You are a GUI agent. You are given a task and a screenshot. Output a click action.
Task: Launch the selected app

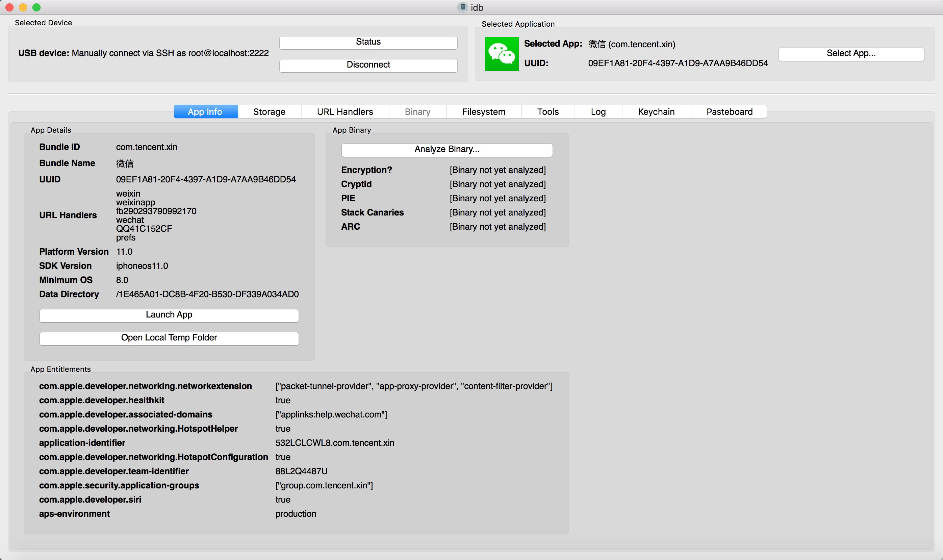[x=169, y=315]
